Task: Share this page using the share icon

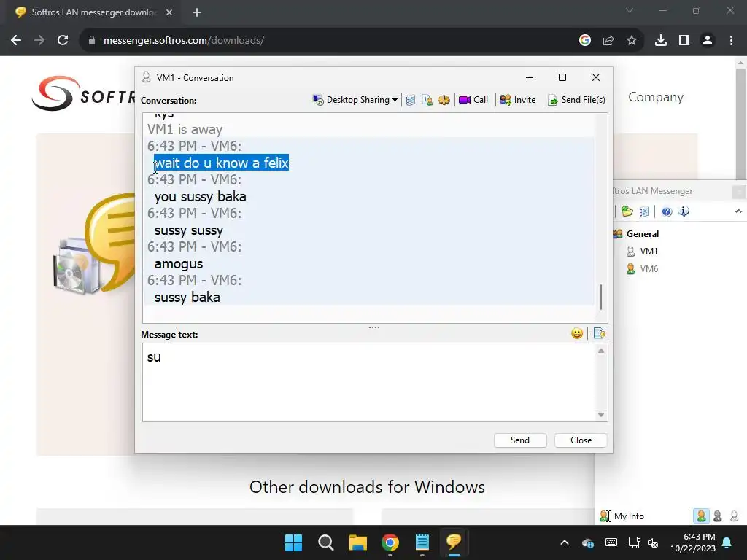Action: pos(608,41)
